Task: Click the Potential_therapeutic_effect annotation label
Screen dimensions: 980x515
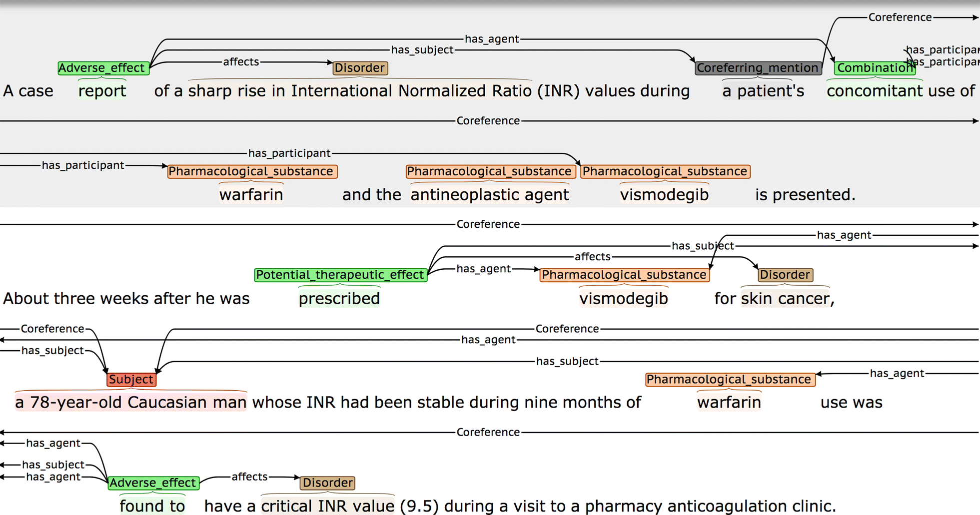Action: (340, 275)
